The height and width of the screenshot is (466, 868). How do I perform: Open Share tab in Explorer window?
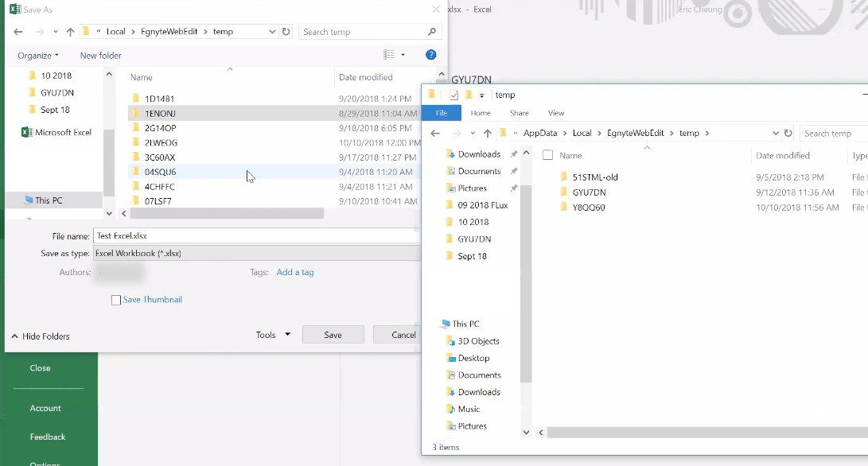pos(520,113)
